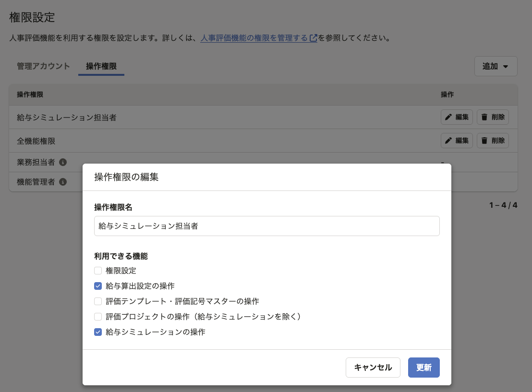Open 人事評価機能の権限を管理する help link
Screen dimensions: 532x392
coord(254,38)
